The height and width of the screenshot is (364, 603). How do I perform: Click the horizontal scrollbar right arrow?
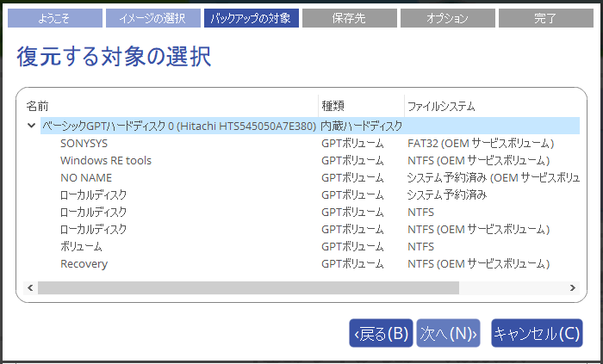click(572, 287)
